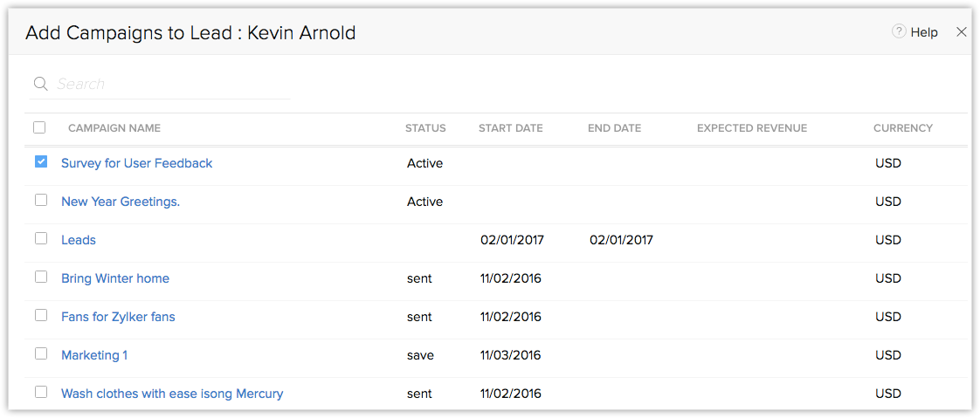
Task: Open the Bring Winter home campaign
Action: click(x=115, y=278)
